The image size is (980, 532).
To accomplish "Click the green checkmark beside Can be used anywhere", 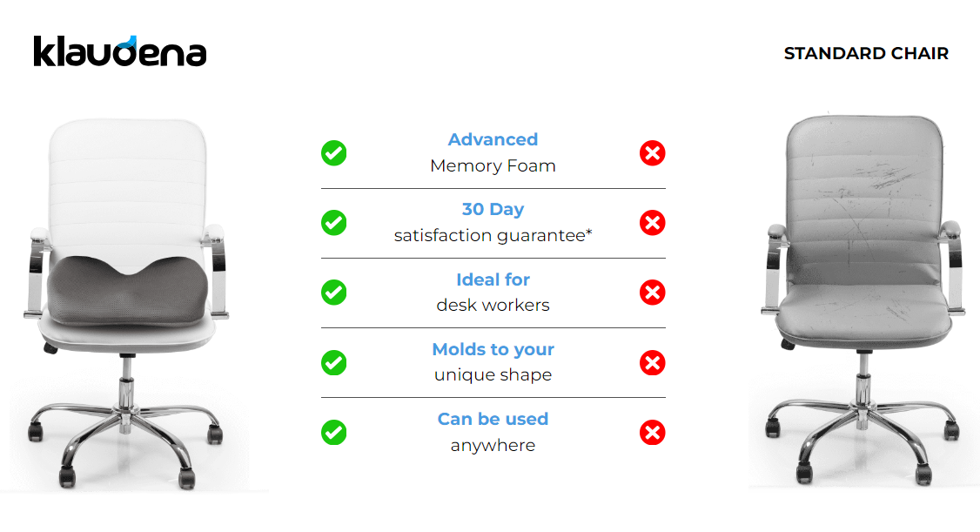I will [x=333, y=432].
